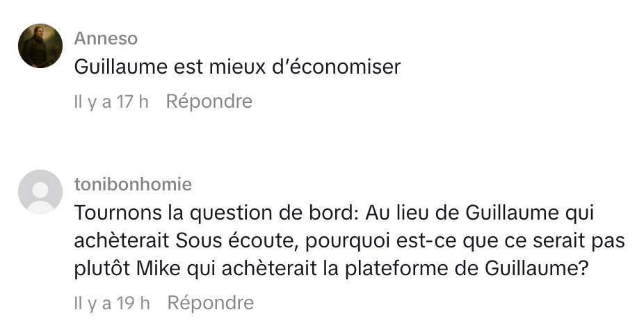
Task: Select the comment "Guillaume est mieux d'économiser"
Action: 237,67
